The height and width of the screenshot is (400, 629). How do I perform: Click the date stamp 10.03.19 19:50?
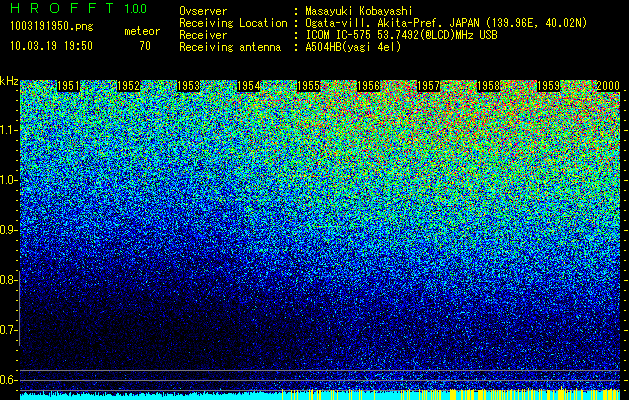[x=51, y=46]
